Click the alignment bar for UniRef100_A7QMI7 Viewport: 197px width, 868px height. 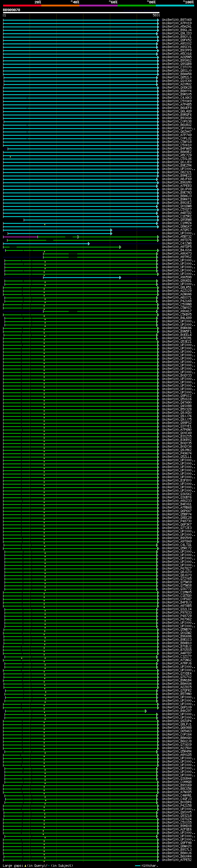click(57, 230)
